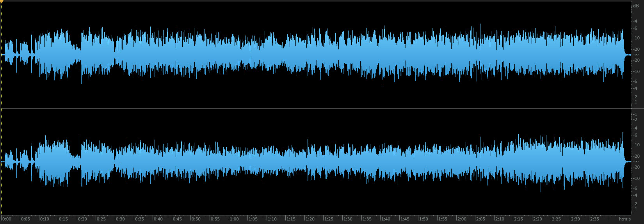Click the -∞ label on the top channel scale
Image resolution: width=644 pixels, height=224 pixels.
tap(636, 55)
